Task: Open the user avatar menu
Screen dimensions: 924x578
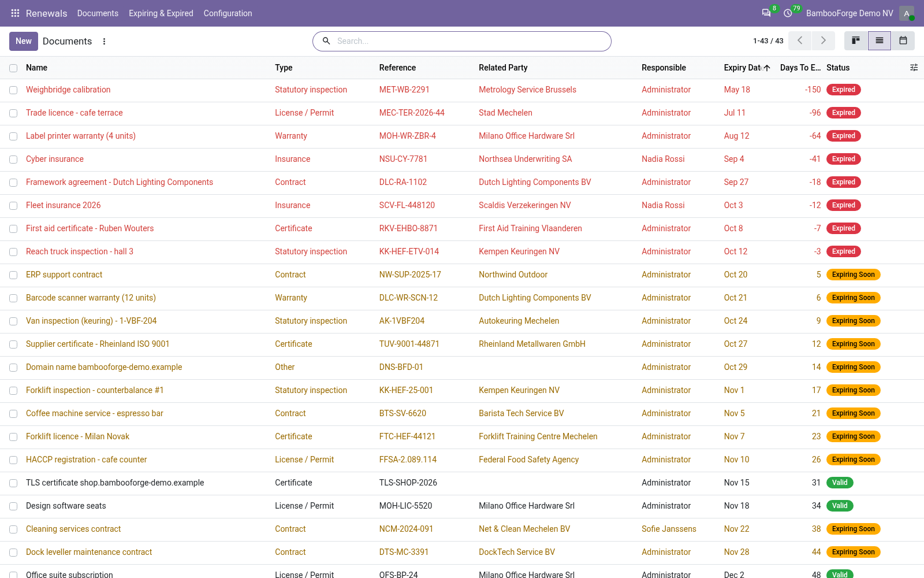Action: point(907,13)
